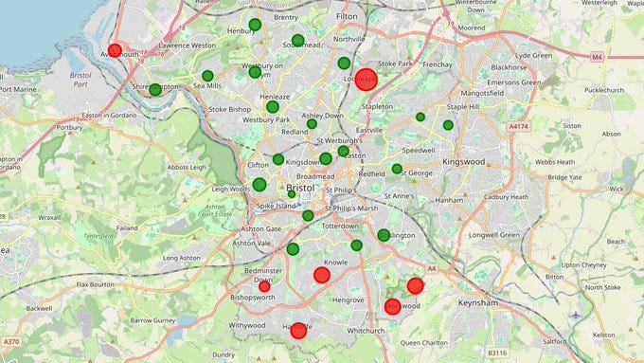Select the Easton in Gordano label

click(x=109, y=116)
